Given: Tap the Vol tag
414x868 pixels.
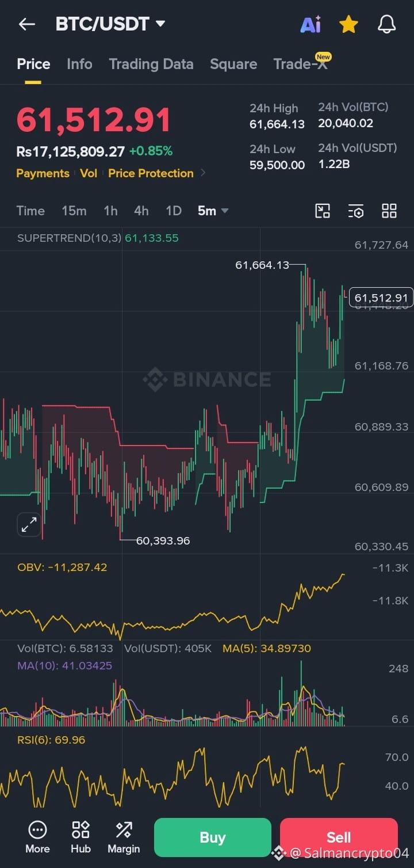Looking at the screenshot, I should (89, 173).
